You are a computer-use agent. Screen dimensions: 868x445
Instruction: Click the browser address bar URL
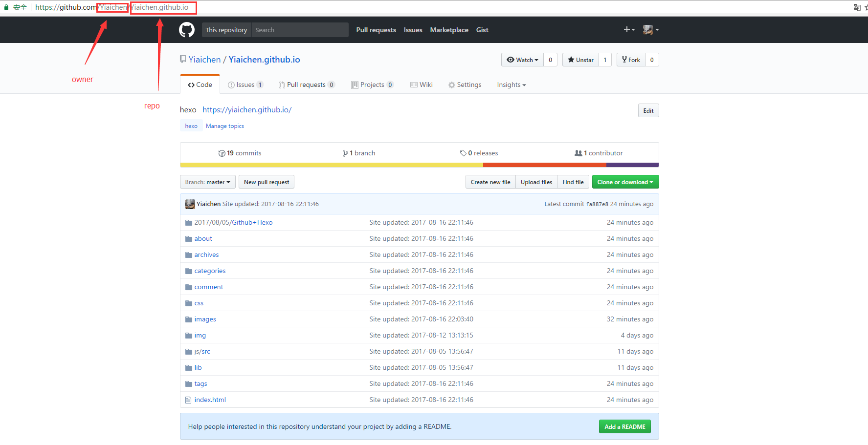(x=112, y=7)
